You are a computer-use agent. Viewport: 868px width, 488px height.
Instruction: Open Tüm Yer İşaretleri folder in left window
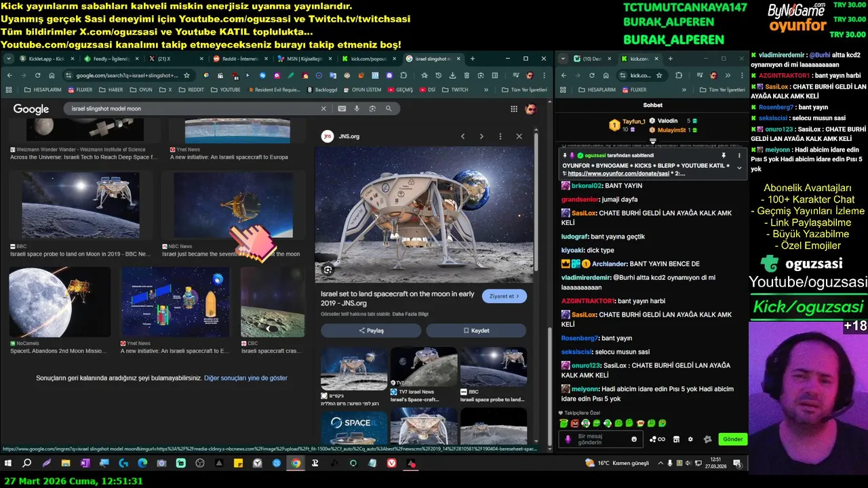[524, 89]
